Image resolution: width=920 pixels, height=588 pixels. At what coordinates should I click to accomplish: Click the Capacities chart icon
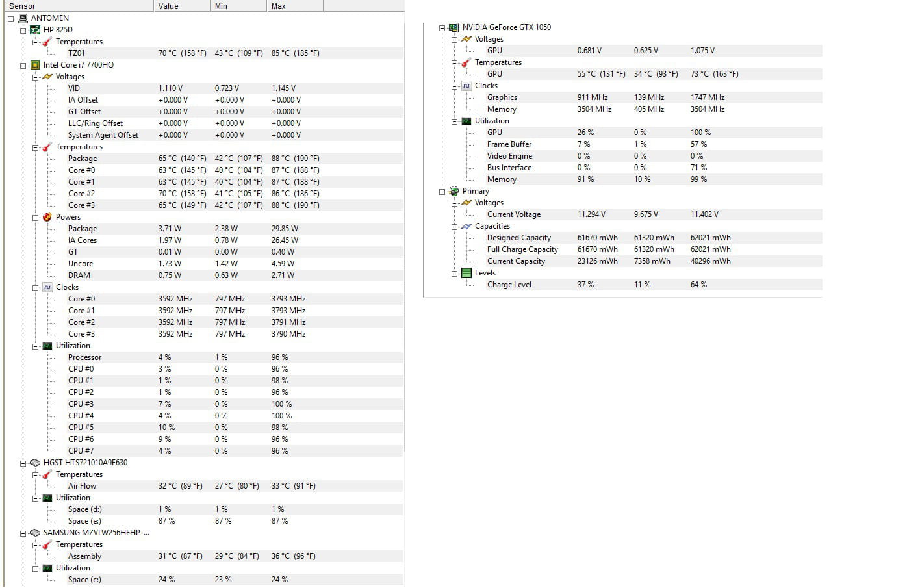[466, 226]
